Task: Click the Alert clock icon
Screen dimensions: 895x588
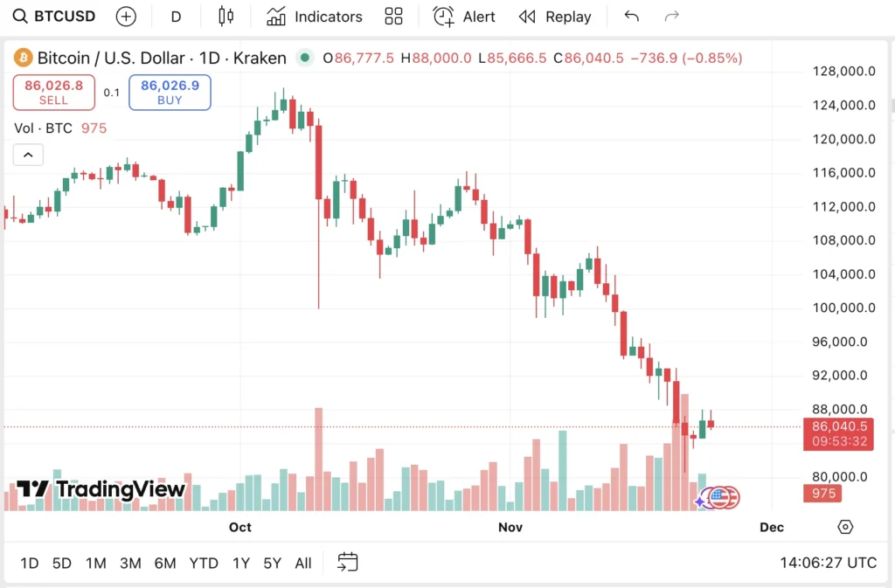Action: pos(443,16)
